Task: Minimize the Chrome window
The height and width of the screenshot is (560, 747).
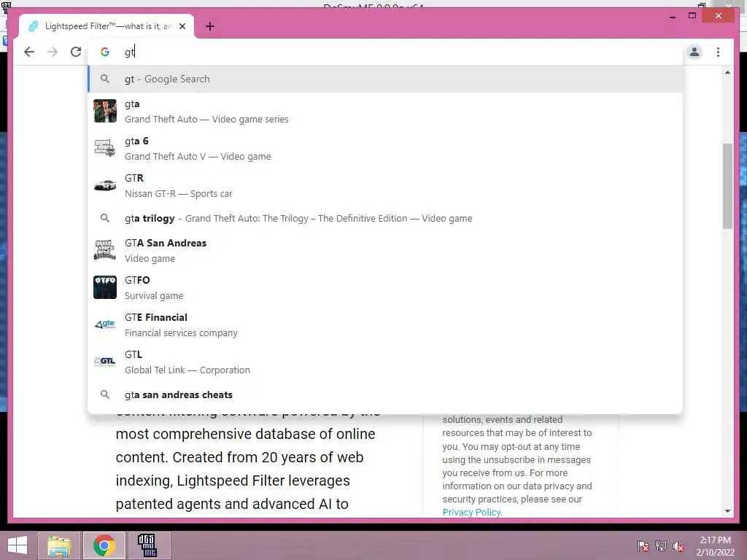Action: coord(673,16)
